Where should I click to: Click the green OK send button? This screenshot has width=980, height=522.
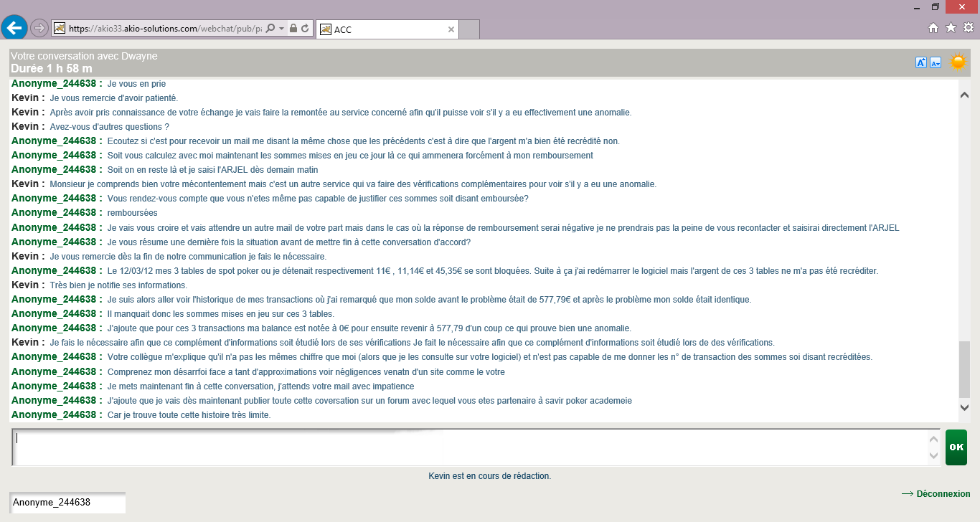(x=956, y=447)
